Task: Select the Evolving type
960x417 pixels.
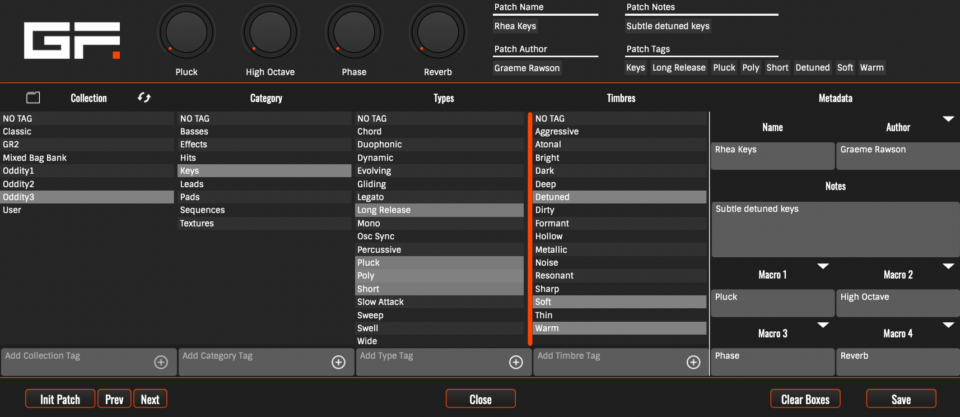Action: tap(440, 171)
